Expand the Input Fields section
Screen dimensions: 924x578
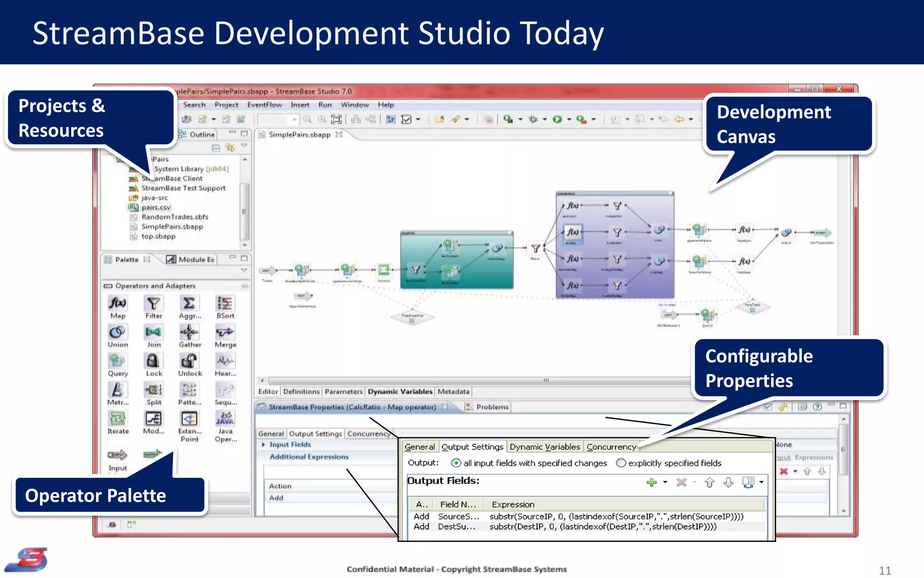tap(263, 444)
